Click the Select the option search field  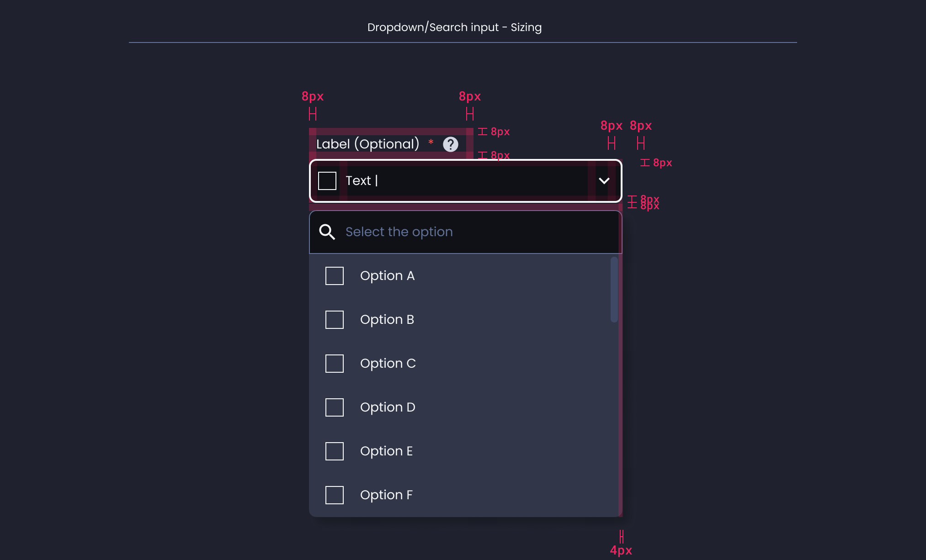[465, 232]
